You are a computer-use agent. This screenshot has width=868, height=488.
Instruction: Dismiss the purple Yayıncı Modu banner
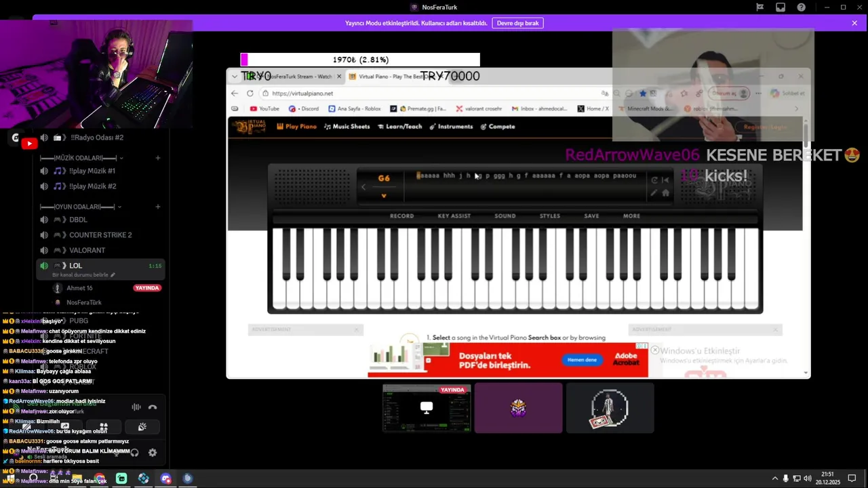point(854,23)
